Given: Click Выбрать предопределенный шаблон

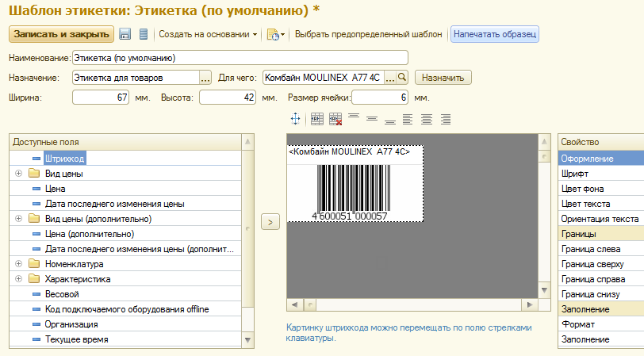Looking at the screenshot, I should tap(369, 35).
